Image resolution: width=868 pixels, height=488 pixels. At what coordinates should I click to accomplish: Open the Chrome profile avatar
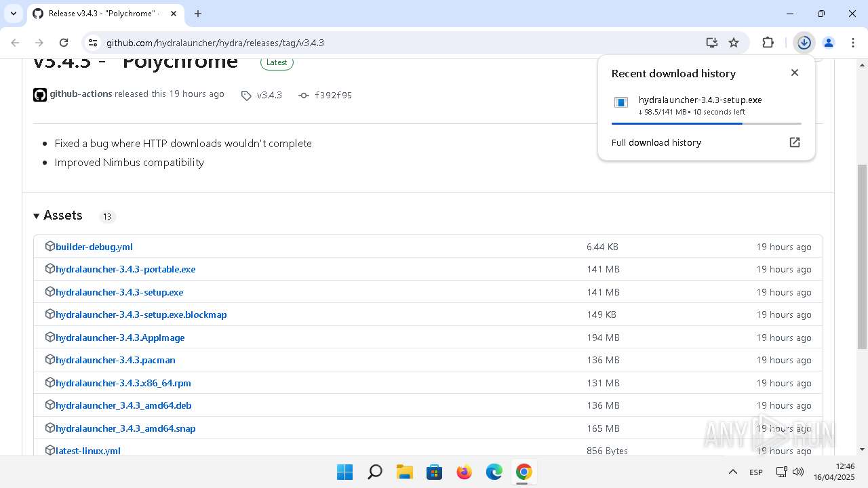pos(829,43)
